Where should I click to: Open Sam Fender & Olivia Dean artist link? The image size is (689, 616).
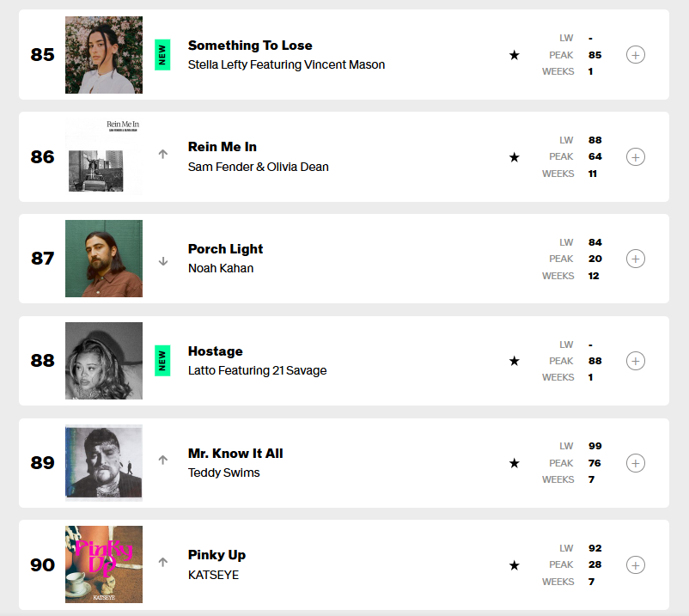259,167
